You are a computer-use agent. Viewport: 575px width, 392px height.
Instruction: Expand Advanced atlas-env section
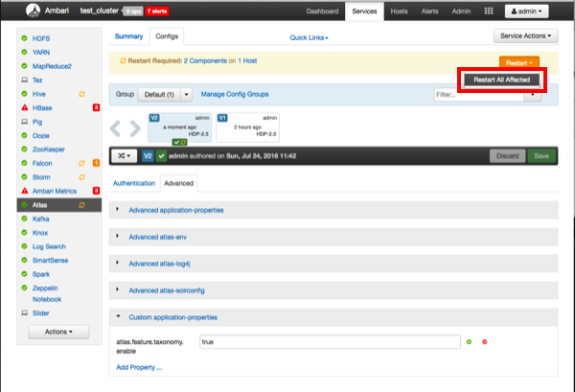158,237
